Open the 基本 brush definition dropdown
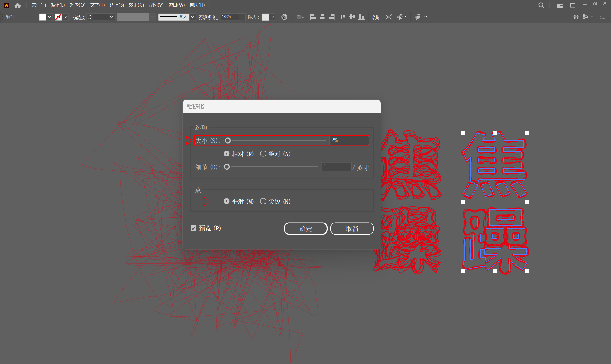This screenshot has width=611, height=364. 193,17
